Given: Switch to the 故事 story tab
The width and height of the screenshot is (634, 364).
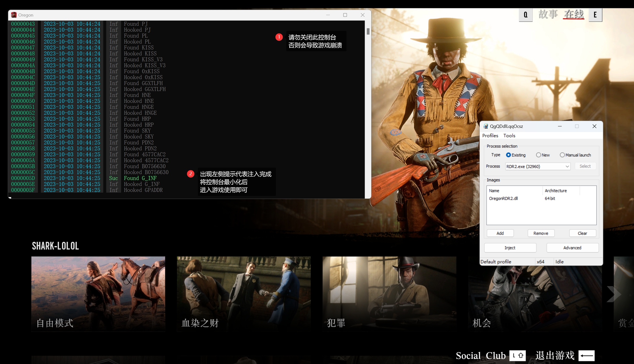Looking at the screenshot, I should coord(548,14).
